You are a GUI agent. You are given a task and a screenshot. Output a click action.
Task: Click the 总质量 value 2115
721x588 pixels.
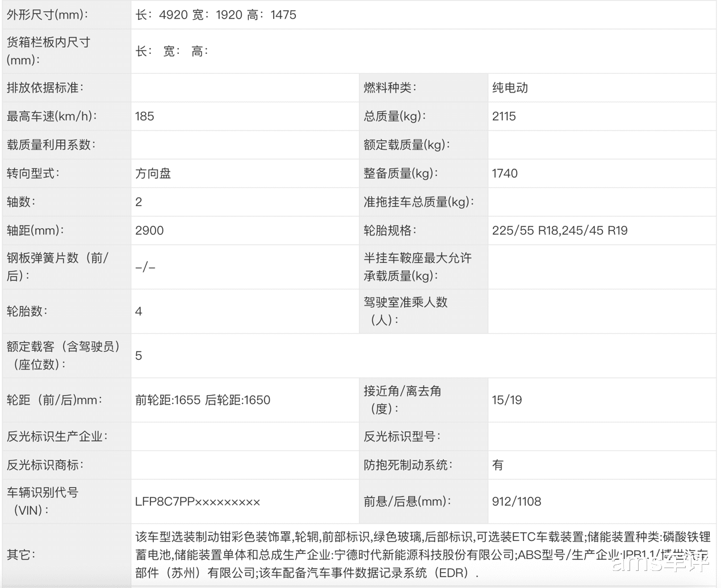pos(504,116)
